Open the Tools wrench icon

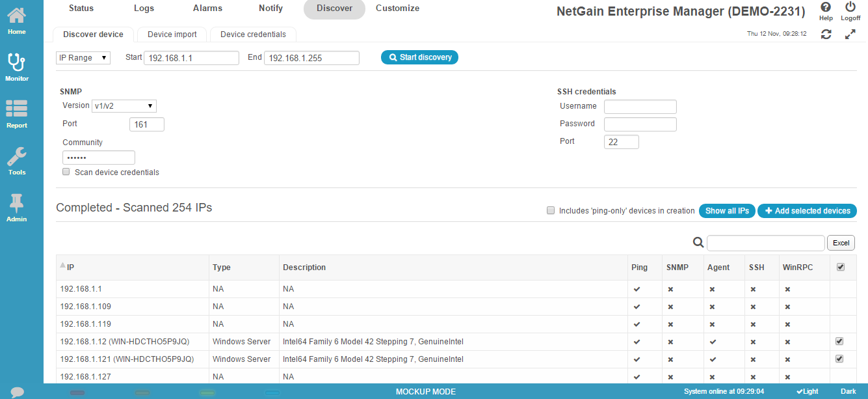tap(17, 157)
